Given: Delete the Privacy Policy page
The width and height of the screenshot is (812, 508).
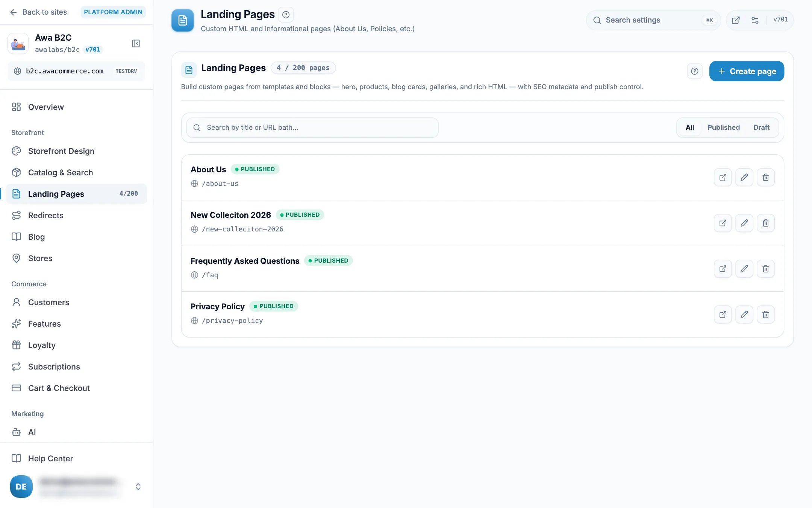Looking at the screenshot, I should 765,315.
